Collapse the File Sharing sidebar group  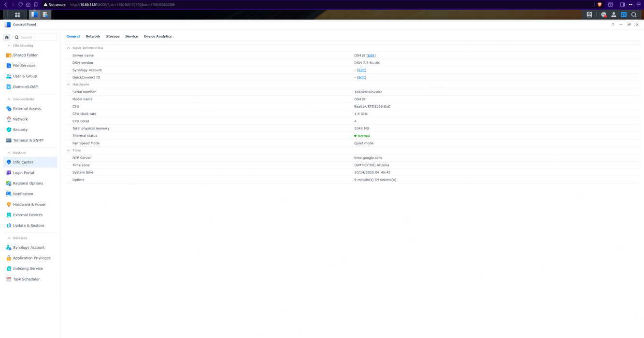pos(9,46)
